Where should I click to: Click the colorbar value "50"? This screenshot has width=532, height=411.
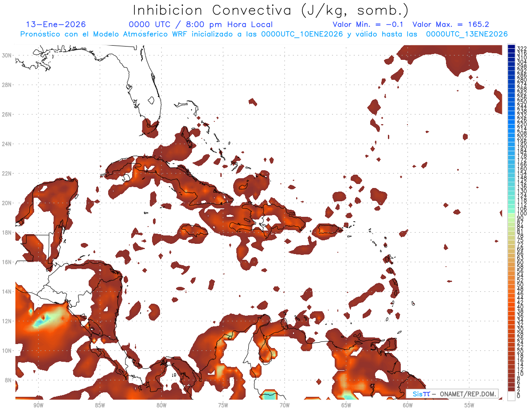point(520,285)
